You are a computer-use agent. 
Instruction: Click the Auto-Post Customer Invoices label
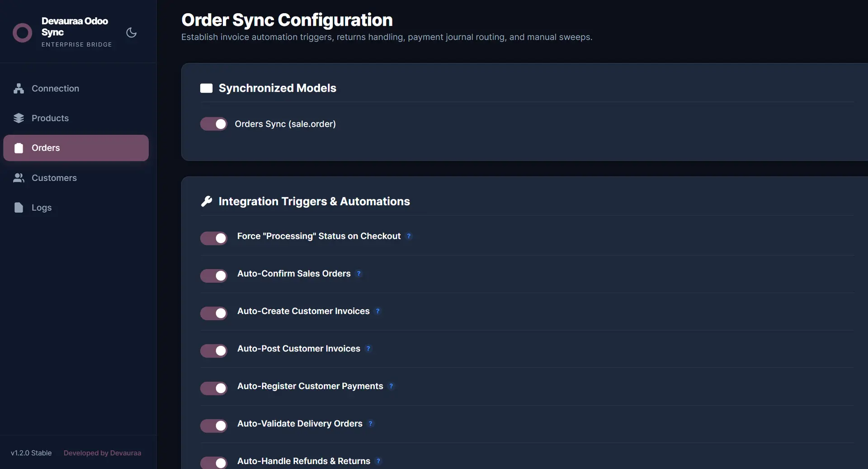(x=299, y=349)
